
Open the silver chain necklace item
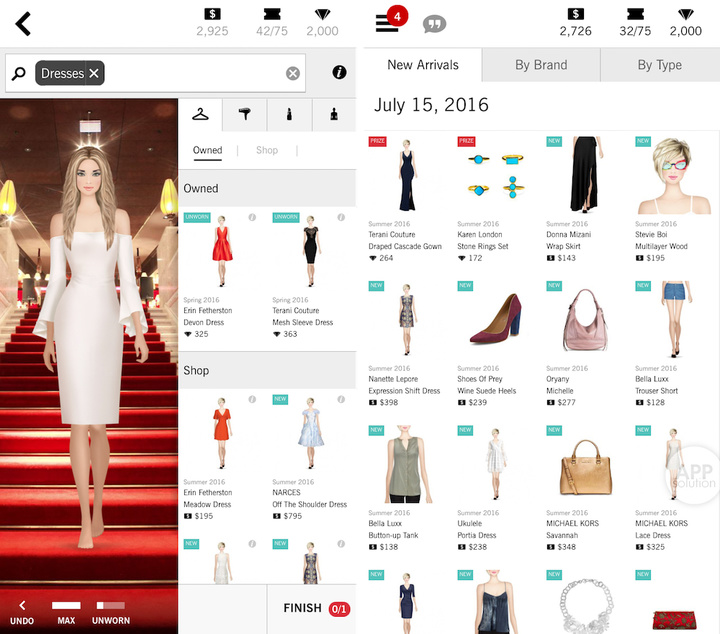coord(585,606)
